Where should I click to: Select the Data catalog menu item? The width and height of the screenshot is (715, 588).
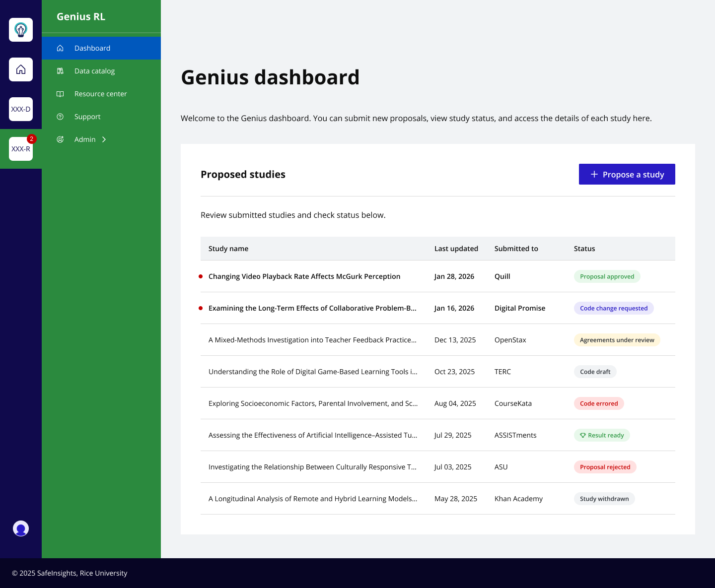tap(93, 70)
